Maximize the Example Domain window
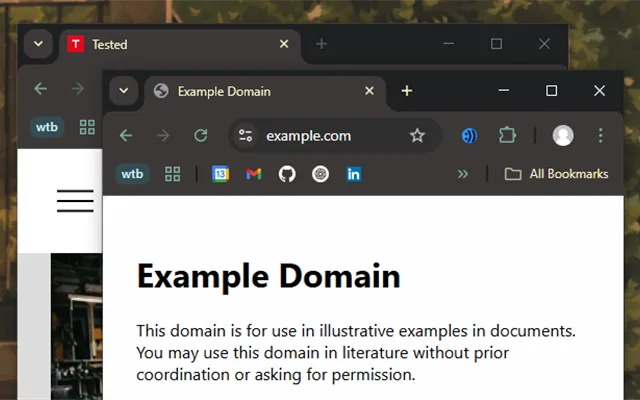Screen dimensions: 640x400 [551, 91]
